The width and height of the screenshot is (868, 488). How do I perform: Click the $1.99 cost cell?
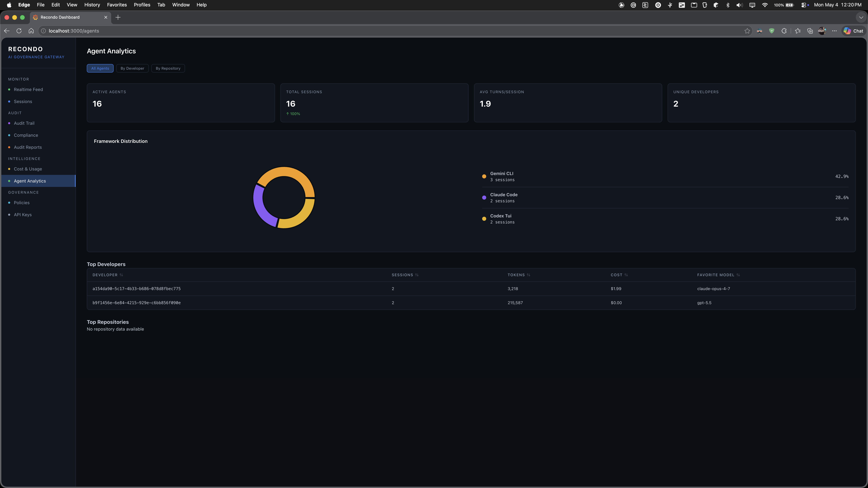click(616, 289)
